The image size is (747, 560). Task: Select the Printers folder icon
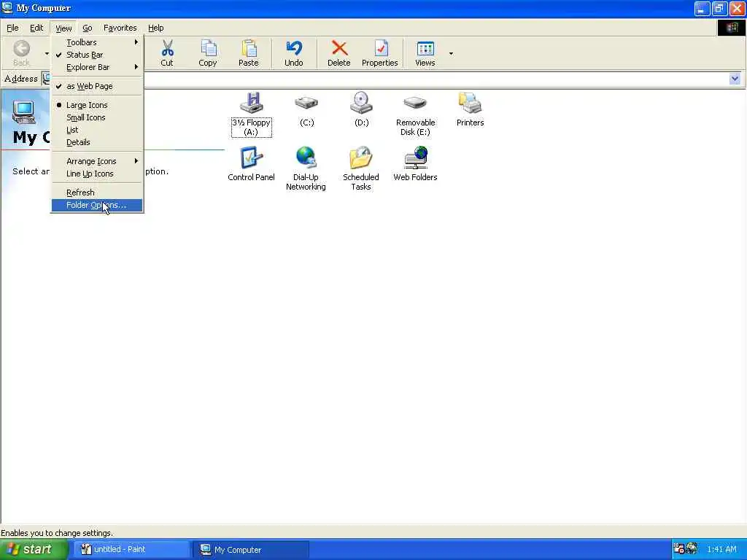pos(470,110)
